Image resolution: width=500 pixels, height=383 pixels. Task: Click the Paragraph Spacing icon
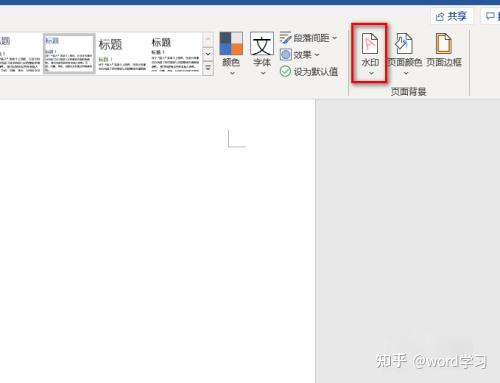285,38
